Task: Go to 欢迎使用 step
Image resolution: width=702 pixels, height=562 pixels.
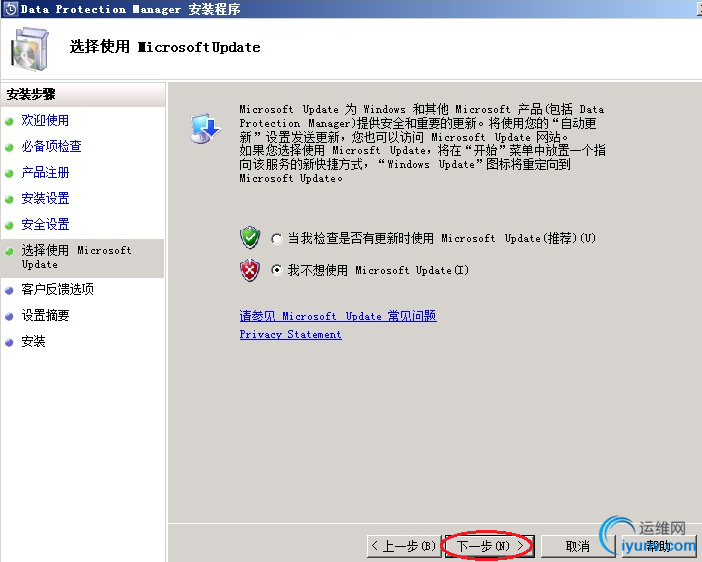Action: 45,120
